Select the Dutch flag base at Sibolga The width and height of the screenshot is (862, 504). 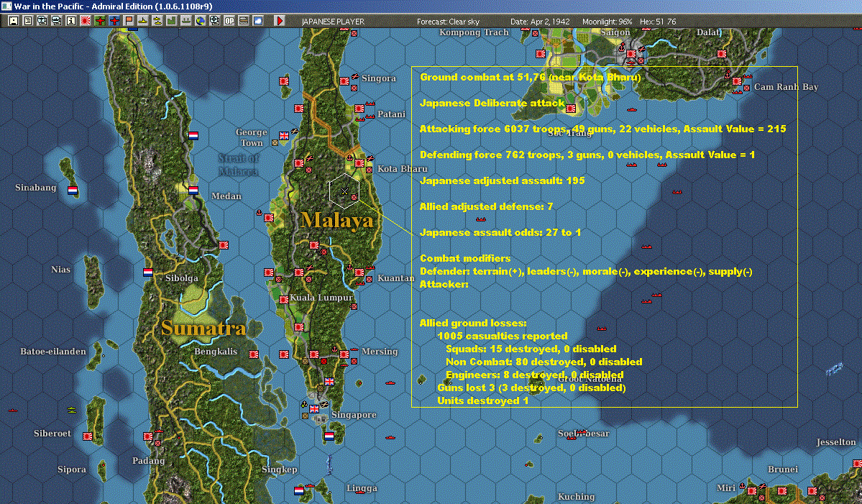click(148, 272)
